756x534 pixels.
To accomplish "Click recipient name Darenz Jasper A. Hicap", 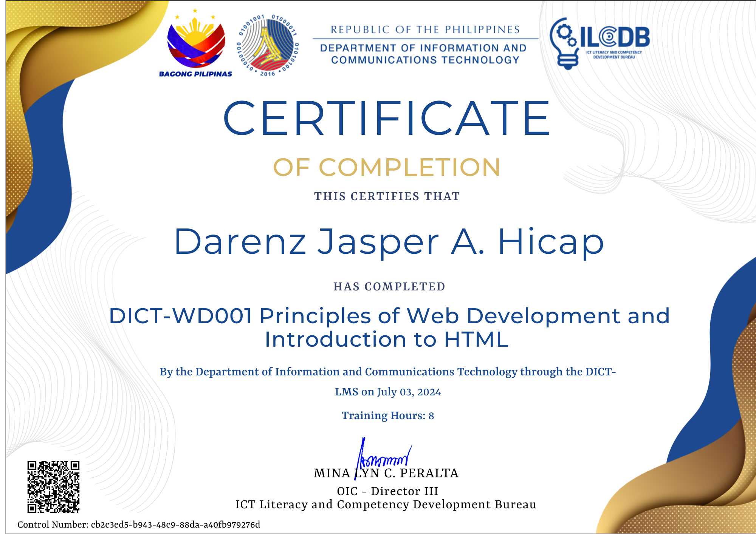I will [389, 242].
